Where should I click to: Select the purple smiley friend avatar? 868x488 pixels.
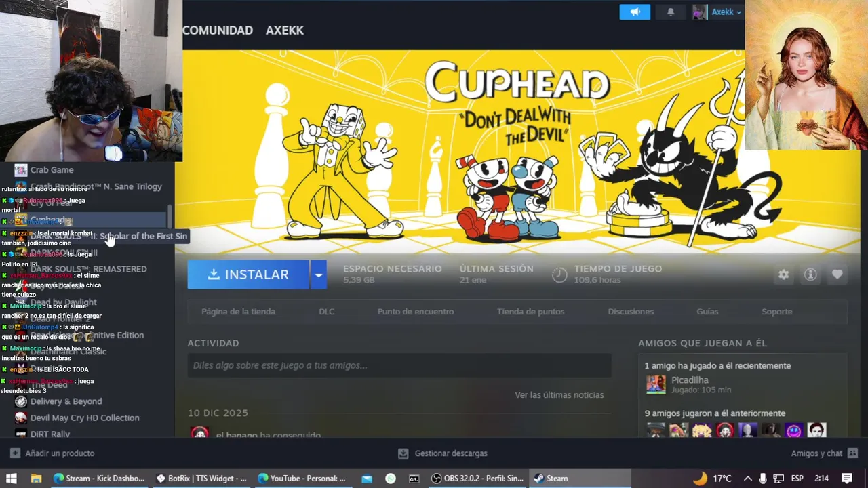pos(793,430)
